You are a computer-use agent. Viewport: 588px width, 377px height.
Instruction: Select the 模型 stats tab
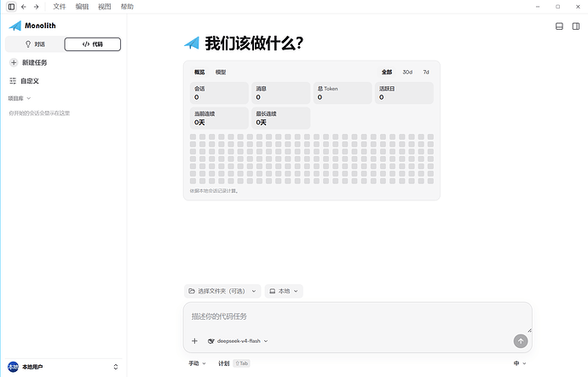point(221,72)
